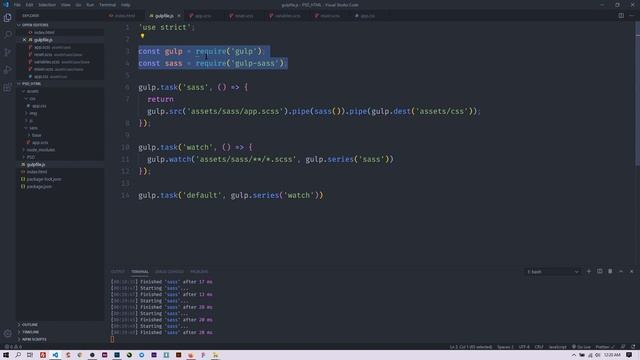Open the Edit menu
The image size is (640, 360).
point(29,5)
